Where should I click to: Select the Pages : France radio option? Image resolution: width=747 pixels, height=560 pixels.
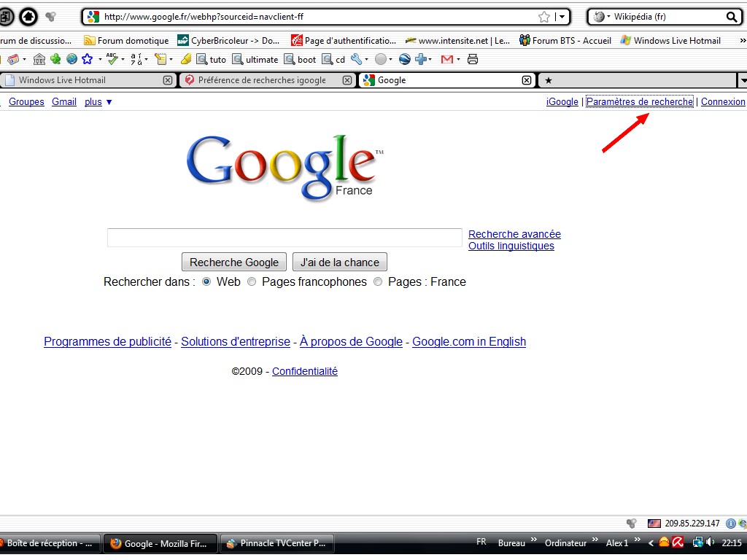tap(378, 281)
